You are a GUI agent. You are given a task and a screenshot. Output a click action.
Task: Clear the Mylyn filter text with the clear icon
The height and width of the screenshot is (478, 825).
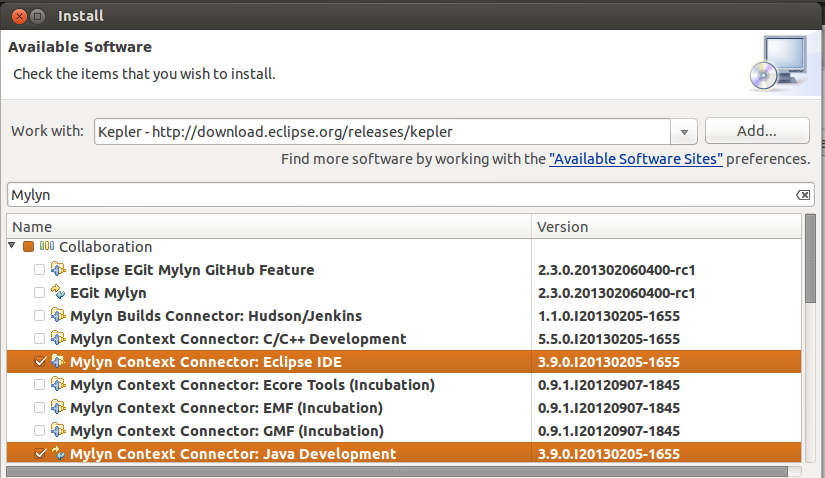(803, 195)
